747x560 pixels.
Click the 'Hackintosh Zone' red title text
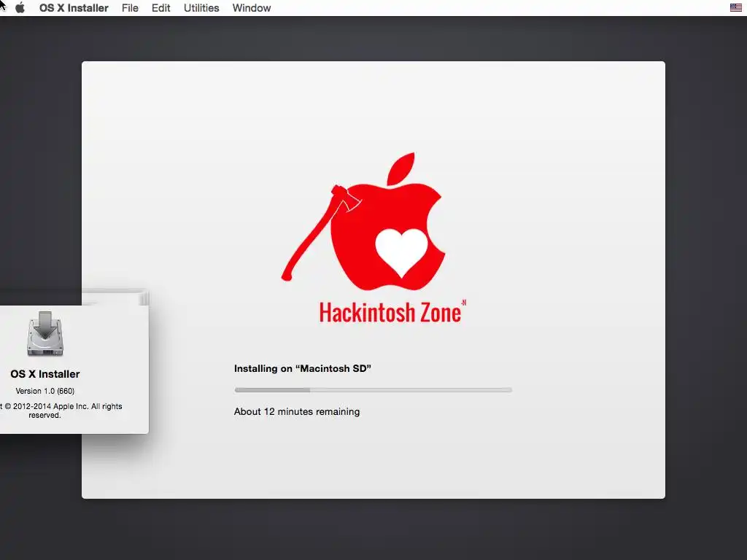pyautogui.click(x=390, y=313)
